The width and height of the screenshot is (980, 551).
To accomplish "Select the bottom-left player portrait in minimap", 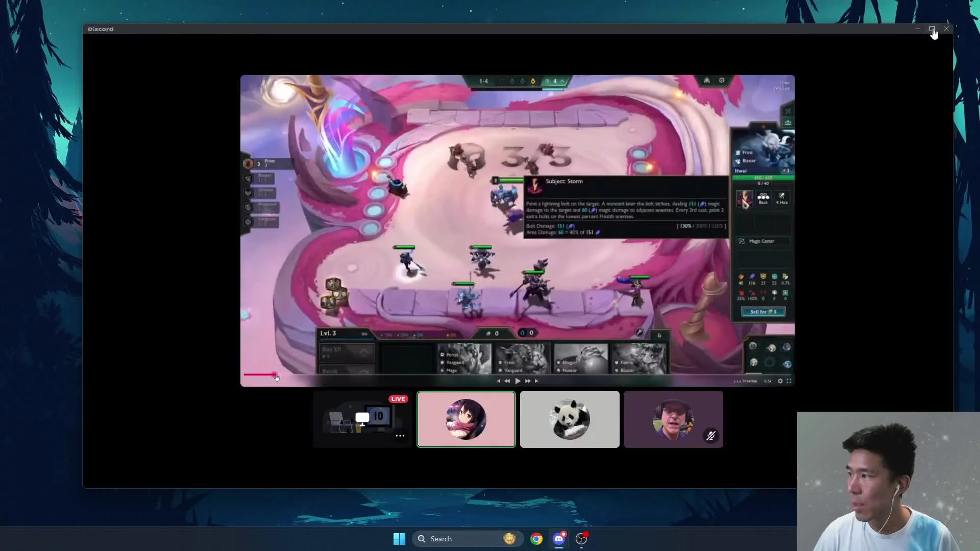I will (x=753, y=362).
